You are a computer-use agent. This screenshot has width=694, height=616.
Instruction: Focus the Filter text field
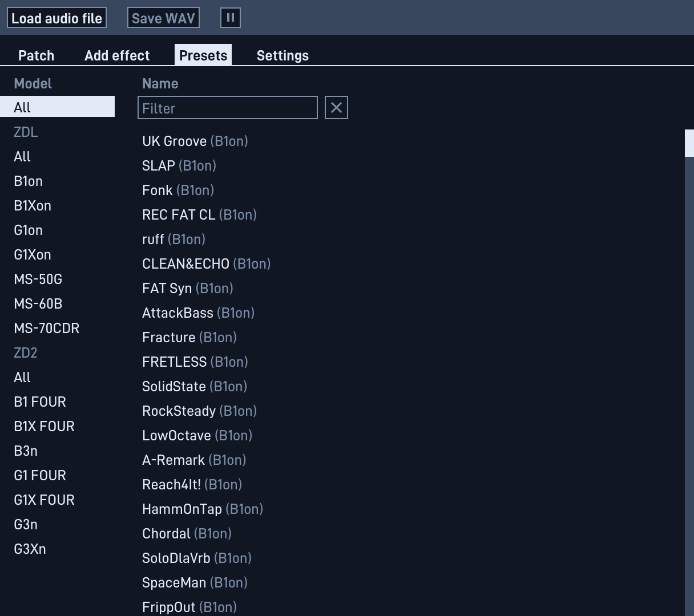click(x=228, y=108)
